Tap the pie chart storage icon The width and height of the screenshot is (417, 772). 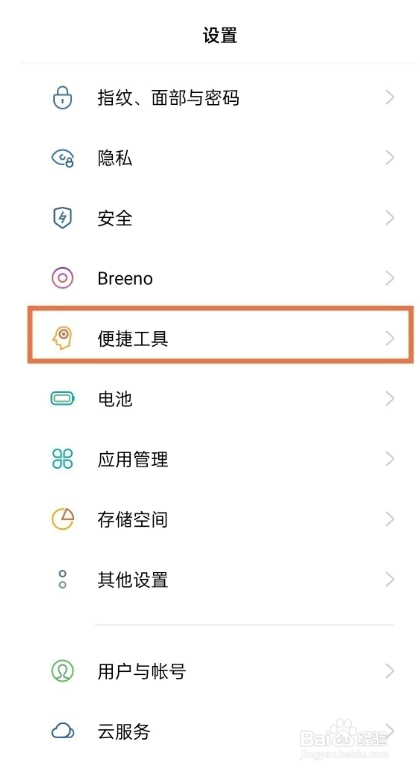click(63, 519)
